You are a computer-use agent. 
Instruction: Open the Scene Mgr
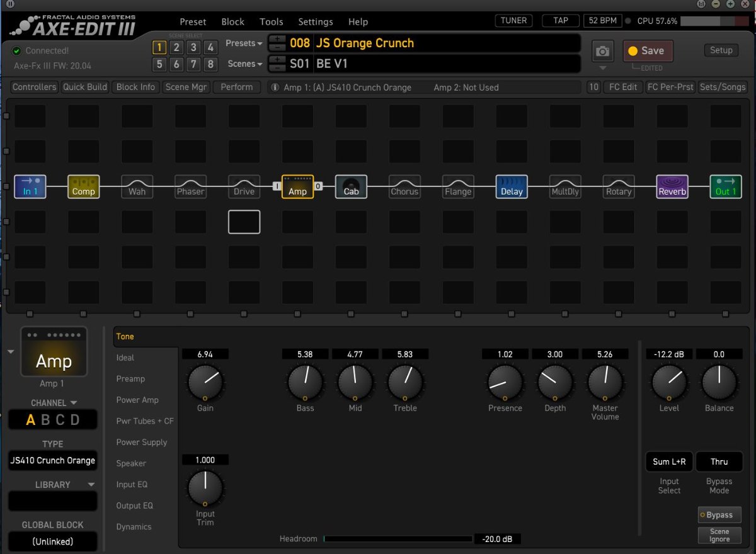click(186, 88)
